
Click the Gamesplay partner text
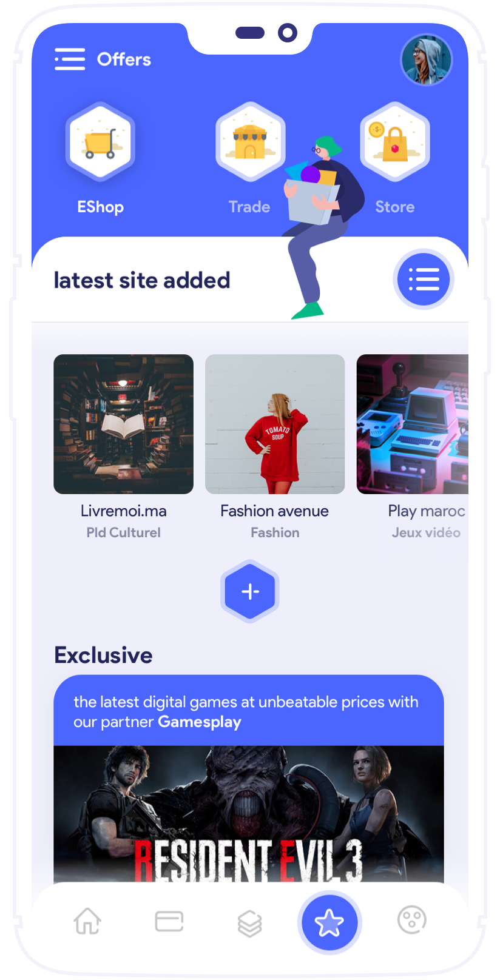coord(200,722)
